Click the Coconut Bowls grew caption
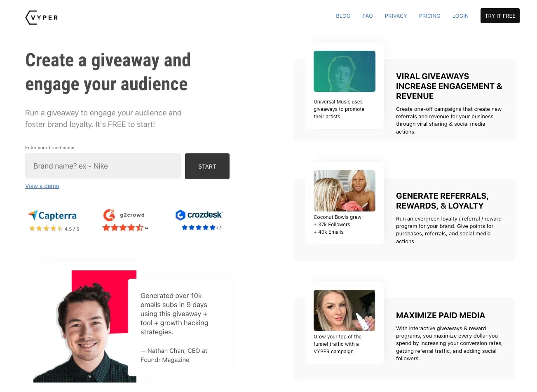Viewport: 537px width, 392px height. (x=338, y=225)
